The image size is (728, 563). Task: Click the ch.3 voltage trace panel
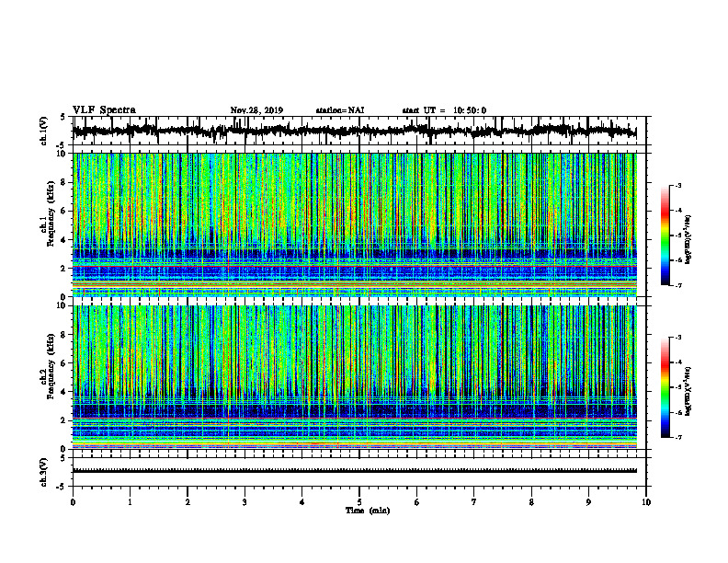point(359,472)
